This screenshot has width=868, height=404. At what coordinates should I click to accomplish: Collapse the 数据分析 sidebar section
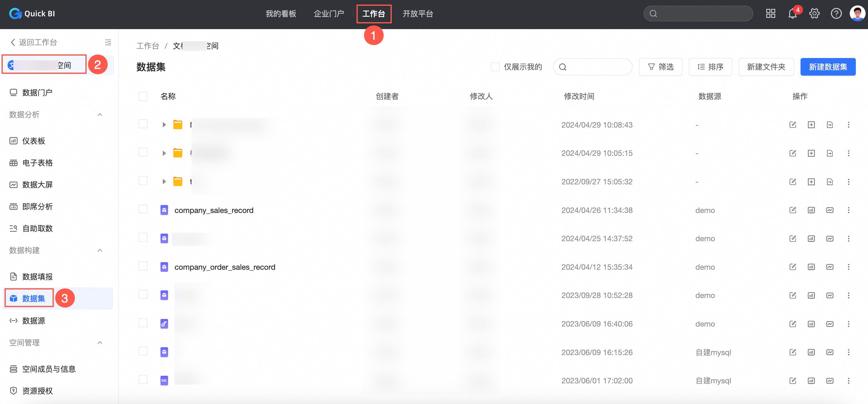coord(100,115)
